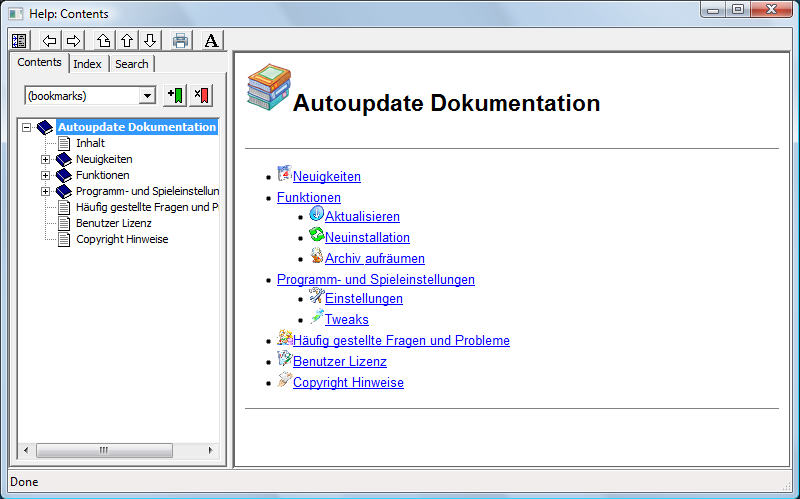Click the tree's horizontal scrollbar thumb
Screen dimensions: 800x499
coord(103,451)
